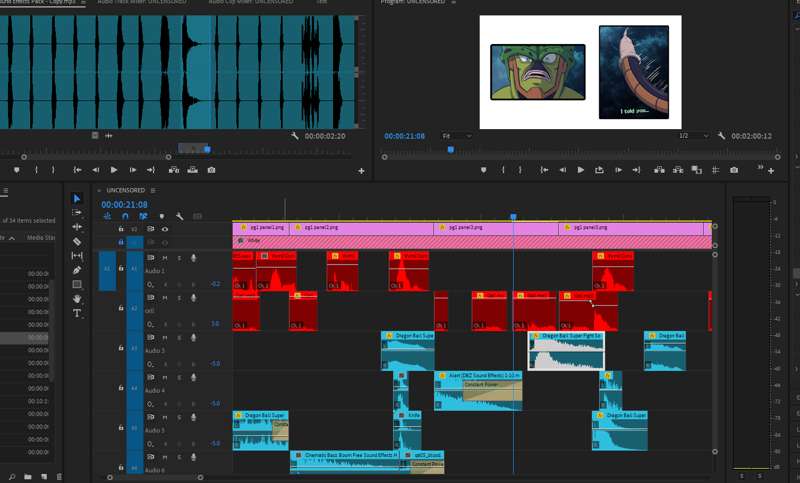
Task: Select the Hand tool
Action: click(77, 298)
